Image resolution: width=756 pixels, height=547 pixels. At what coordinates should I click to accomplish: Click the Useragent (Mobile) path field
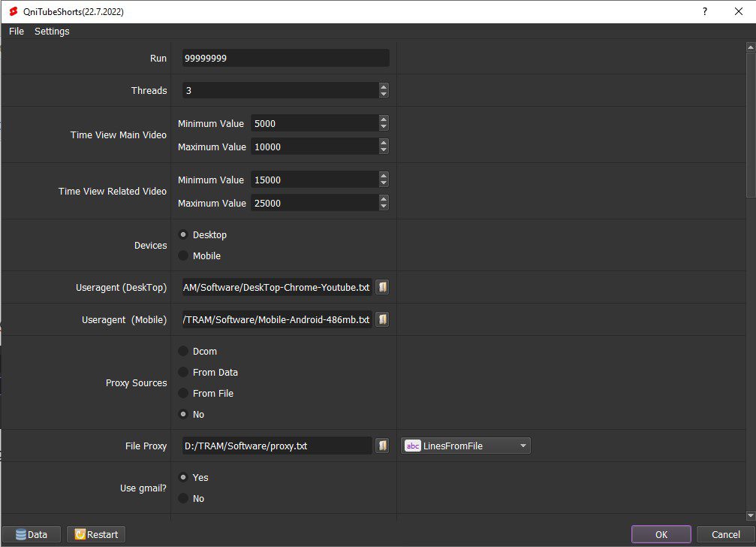[277, 319]
